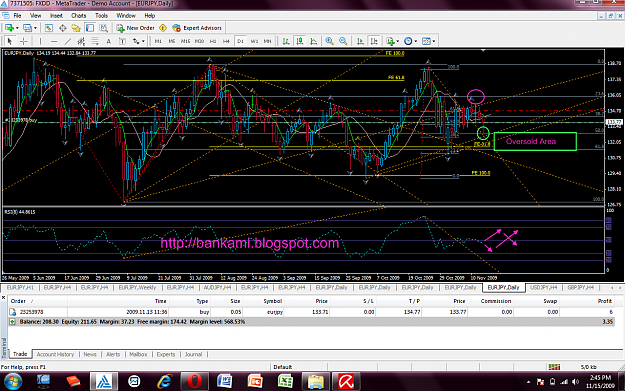Open the Experts terminal tab

(x=166, y=354)
